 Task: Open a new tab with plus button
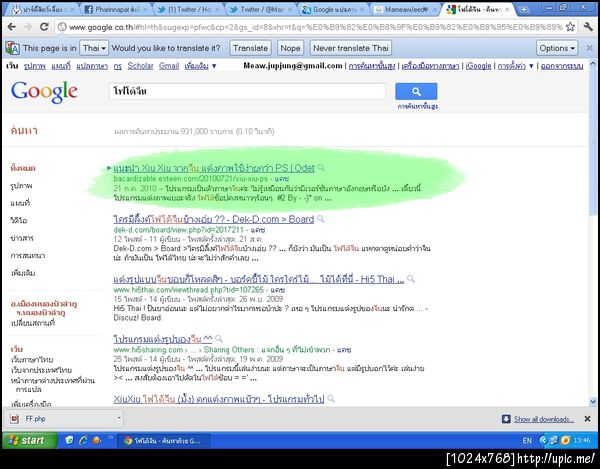pos(523,9)
